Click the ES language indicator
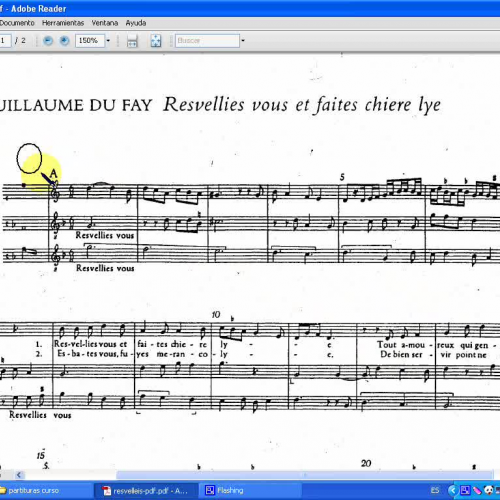Viewport: 500px width, 500px height. point(435,490)
